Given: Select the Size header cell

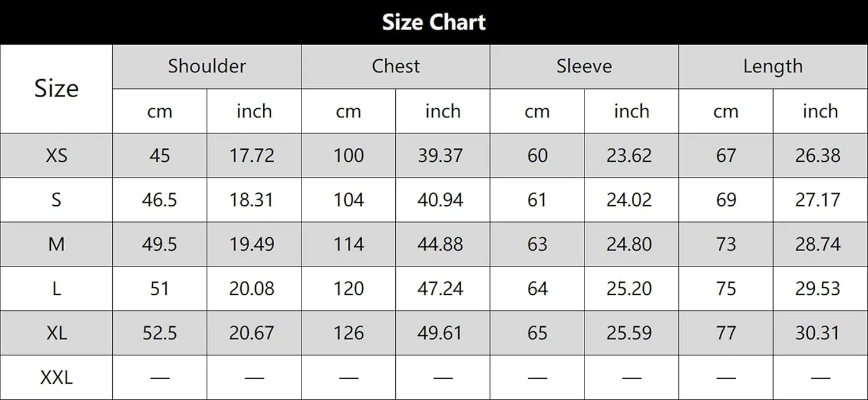Looking at the screenshot, I should coord(56,89).
